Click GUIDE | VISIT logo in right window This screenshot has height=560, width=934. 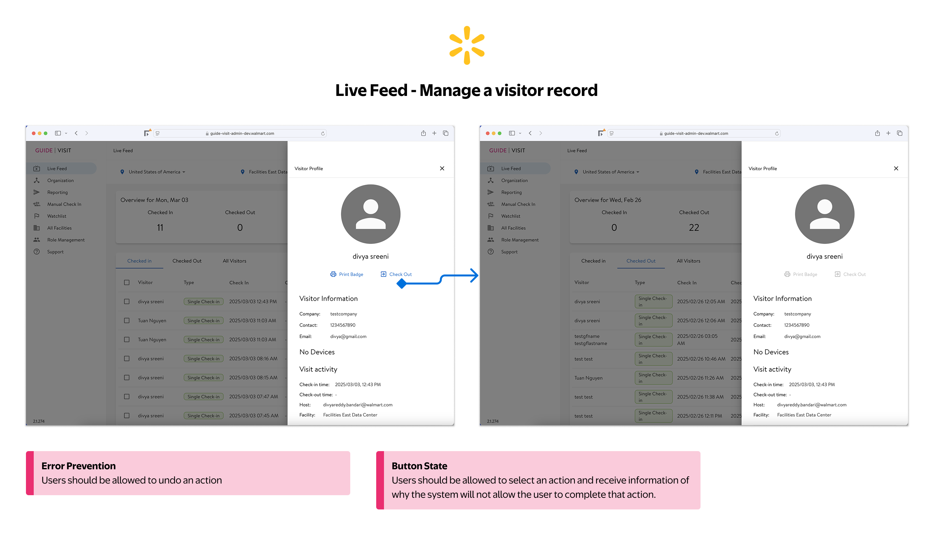(x=508, y=150)
